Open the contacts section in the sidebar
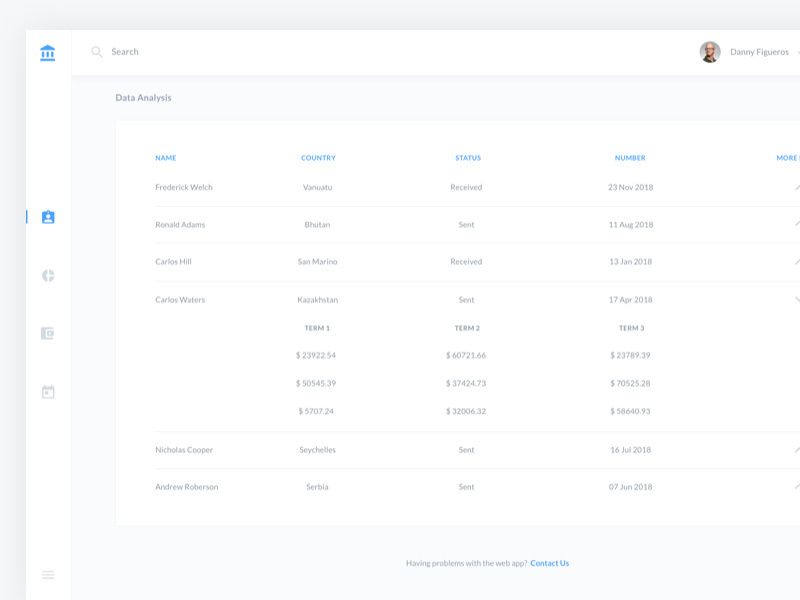The width and height of the screenshot is (800, 600). point(47,215)
